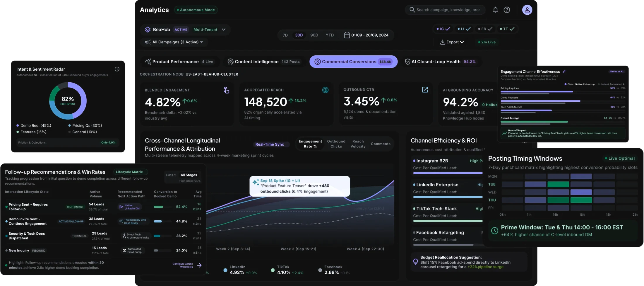
Task: Open the help question mark icon
Action: [507, 10]
